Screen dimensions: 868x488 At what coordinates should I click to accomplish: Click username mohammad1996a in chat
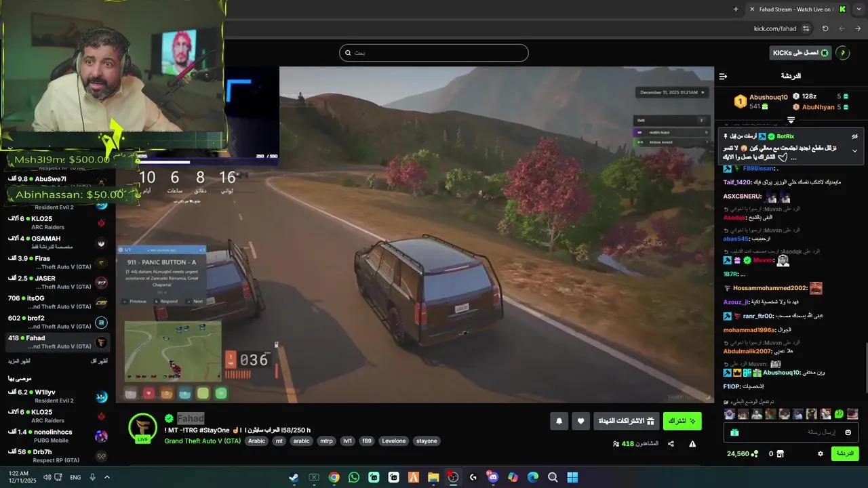[749, 330]
